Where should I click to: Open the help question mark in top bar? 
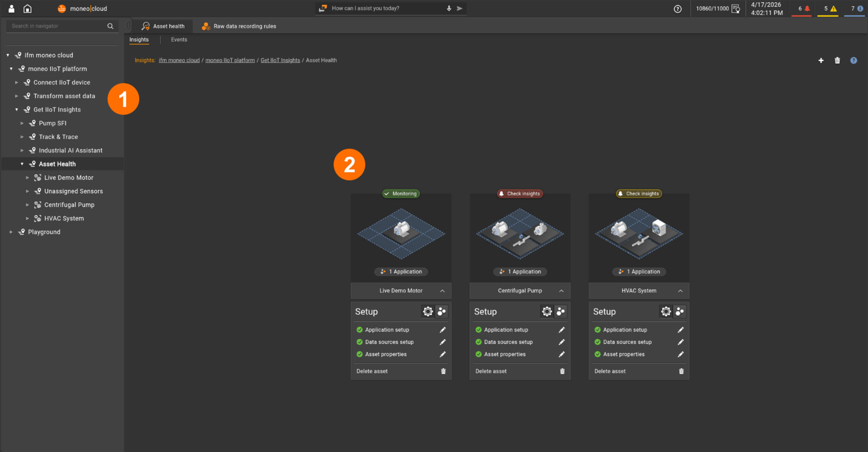coord(677,9)
